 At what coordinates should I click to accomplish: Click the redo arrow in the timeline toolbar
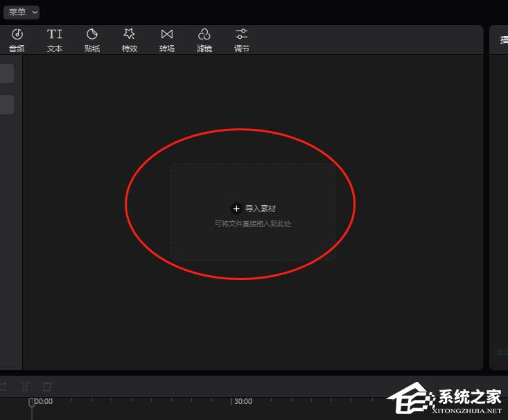click(3, 387)
